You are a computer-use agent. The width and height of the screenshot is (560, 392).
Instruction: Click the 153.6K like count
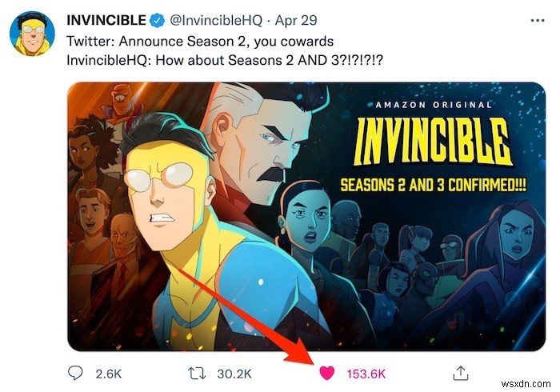click(366, 372)
